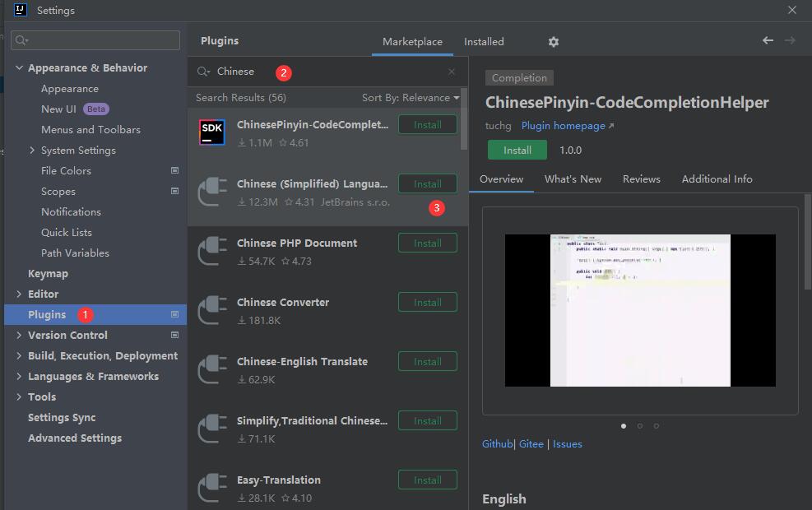This screenshot has width=812, height=510.
Task: Click project-level icon next to Scopes
Action: click(x=174, y=191)
